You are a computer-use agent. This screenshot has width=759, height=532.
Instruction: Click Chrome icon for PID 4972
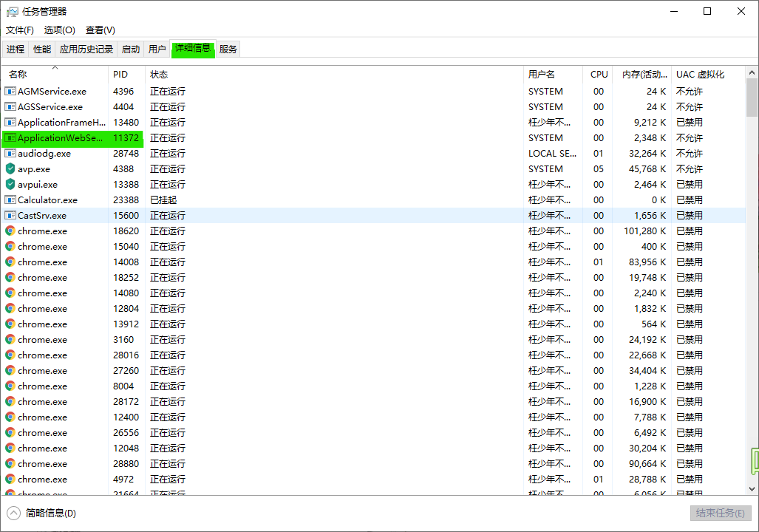click(x=10, y=479)
